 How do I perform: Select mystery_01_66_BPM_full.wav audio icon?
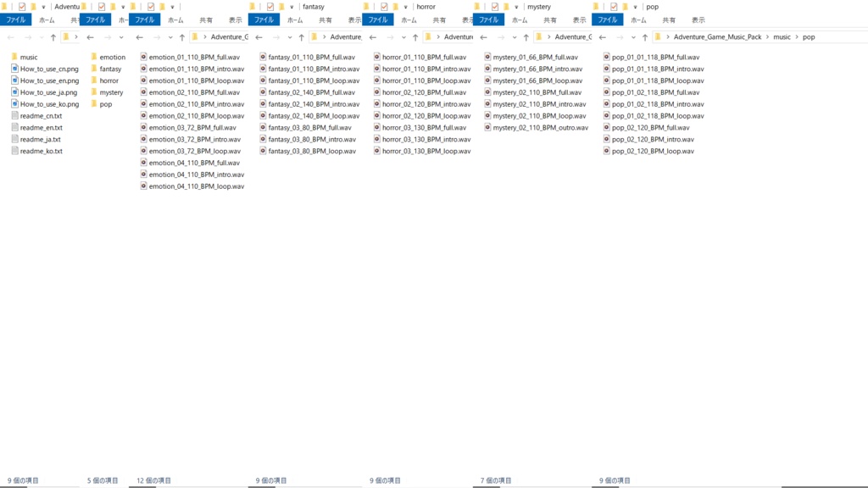pos(487,57)
